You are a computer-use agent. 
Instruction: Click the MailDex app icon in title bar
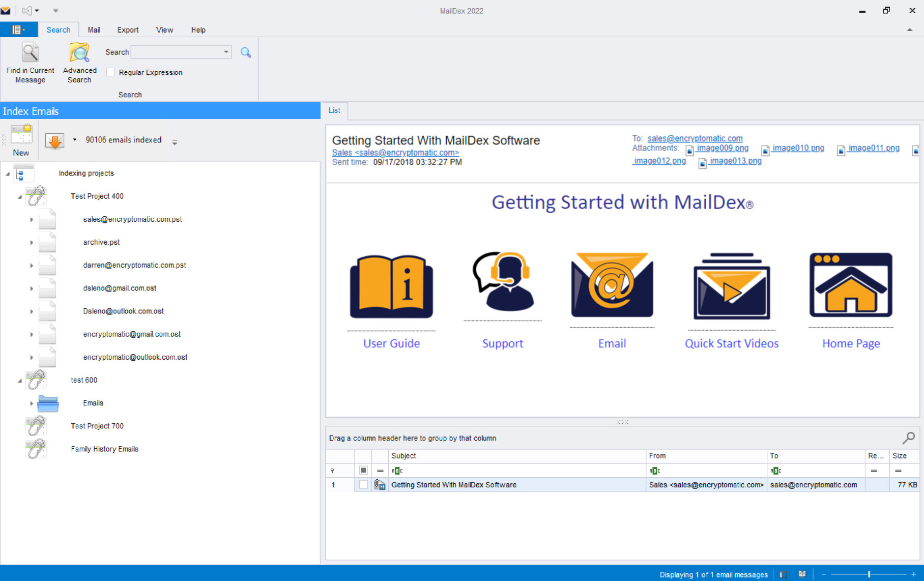tap(6, 11)
